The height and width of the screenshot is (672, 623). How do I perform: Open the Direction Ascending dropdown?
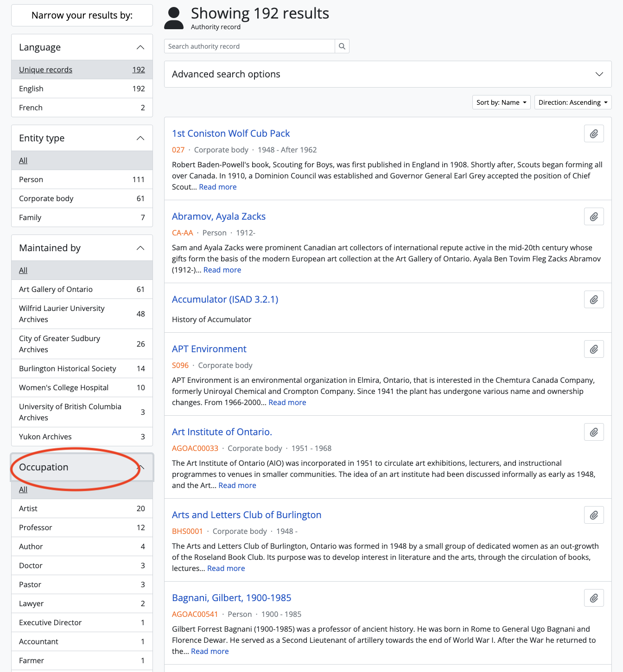572,102
